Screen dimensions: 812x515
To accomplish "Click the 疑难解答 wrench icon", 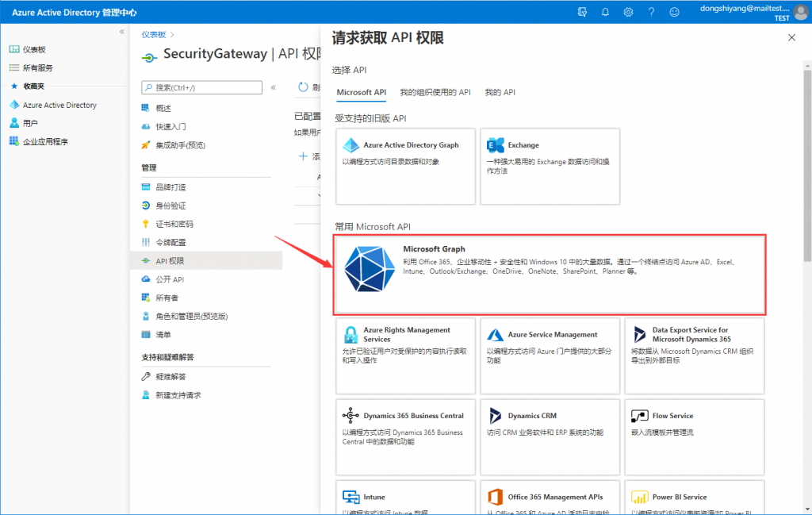I will point(146,377).
